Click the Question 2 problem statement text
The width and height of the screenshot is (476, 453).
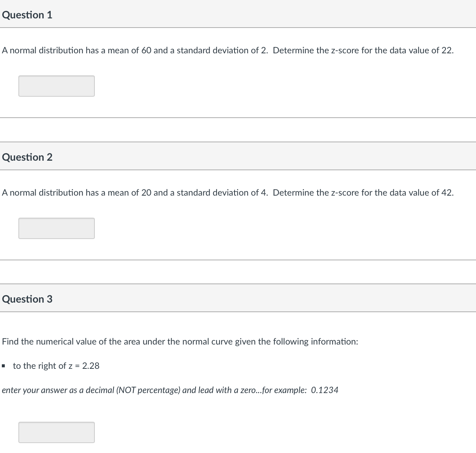227,192
